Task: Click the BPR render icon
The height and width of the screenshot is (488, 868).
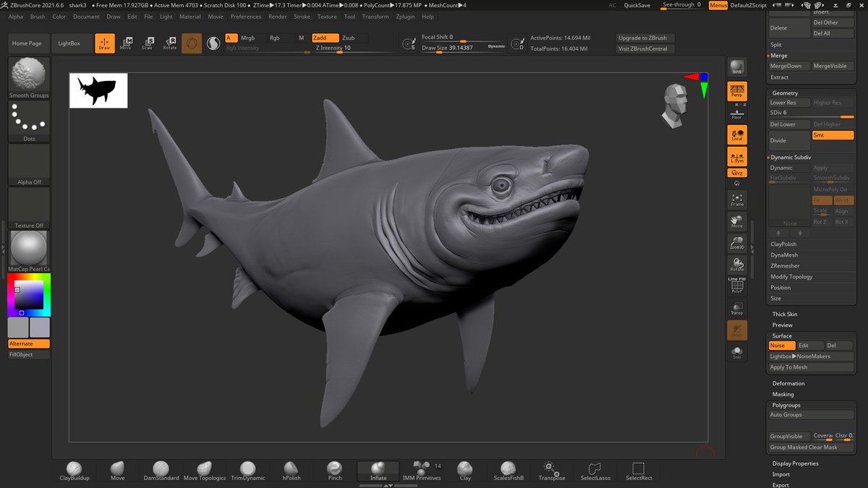Action: (x=736, y=68)
